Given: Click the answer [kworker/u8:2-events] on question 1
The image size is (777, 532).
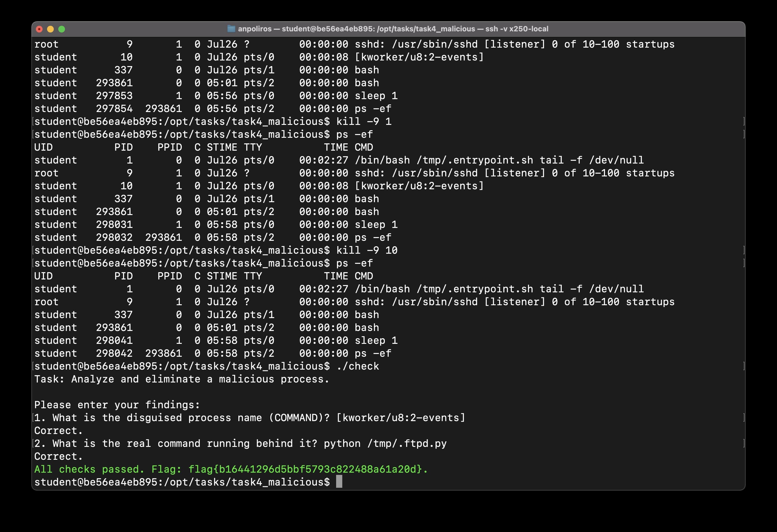Looking at the screenshot, I should 400,418.
